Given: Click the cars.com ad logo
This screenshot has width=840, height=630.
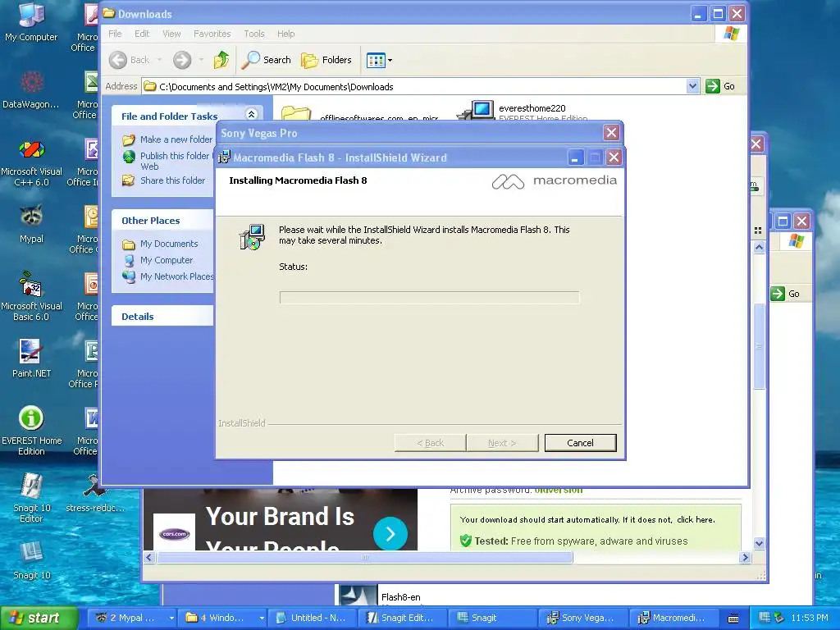Looking at the screenshot, I should point(174,533).
